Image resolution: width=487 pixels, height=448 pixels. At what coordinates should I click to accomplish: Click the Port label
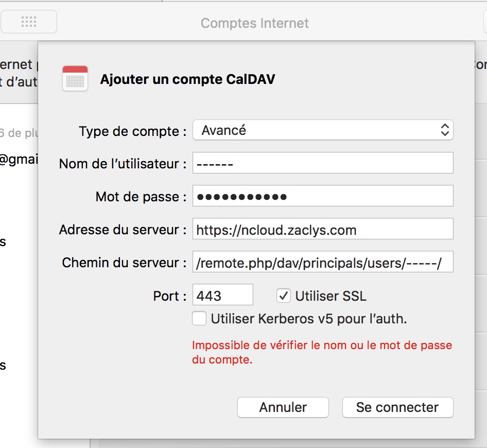click(169, 296)
